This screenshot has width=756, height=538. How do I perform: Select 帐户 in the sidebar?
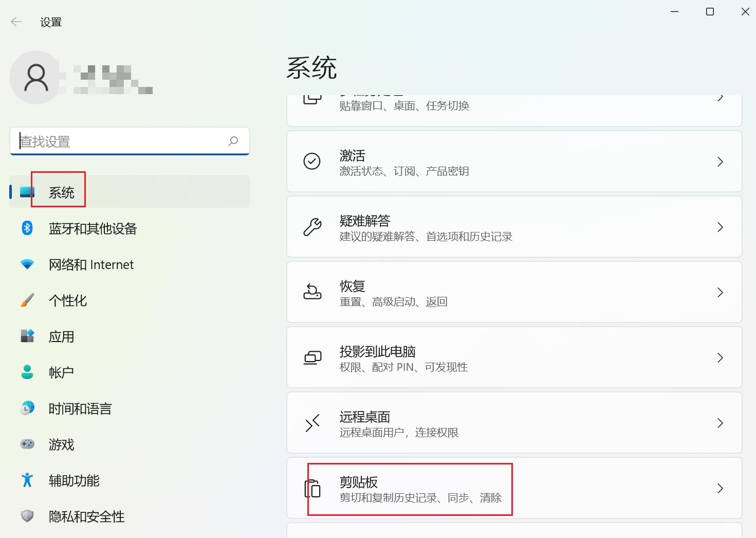(61, 372)
